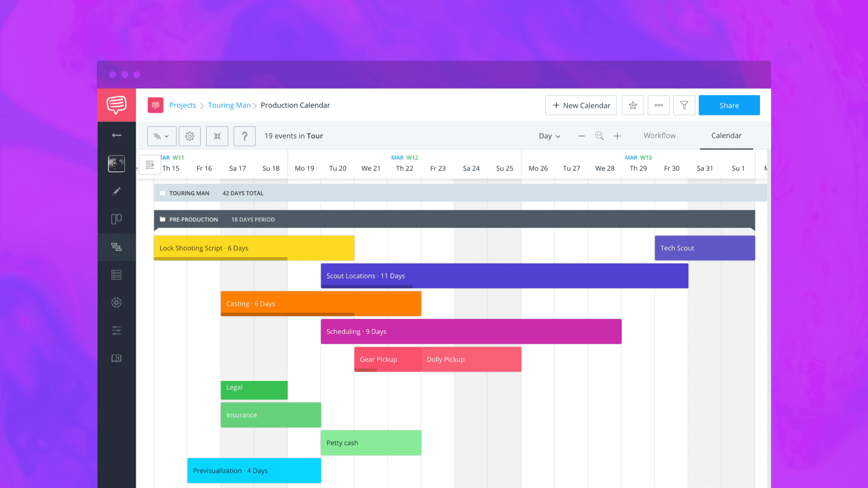
Task: Open the Touring Man breadcrumb link
Action: [229, 105]
